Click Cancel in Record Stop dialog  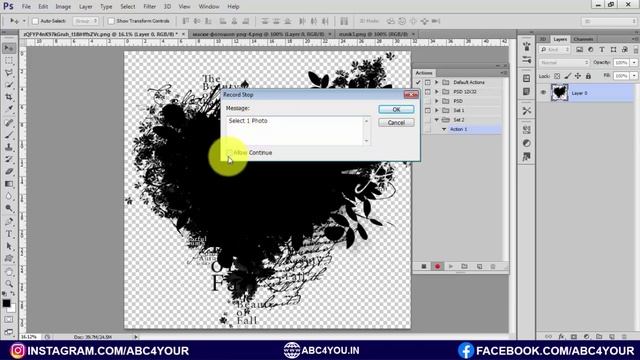coord(396,123)
